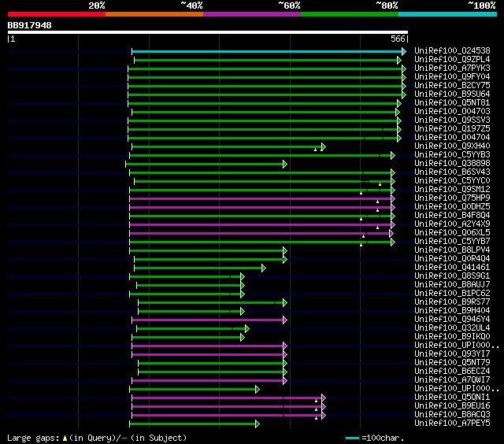Click the UniRef100_B6SV43 label

pos(452,172)
